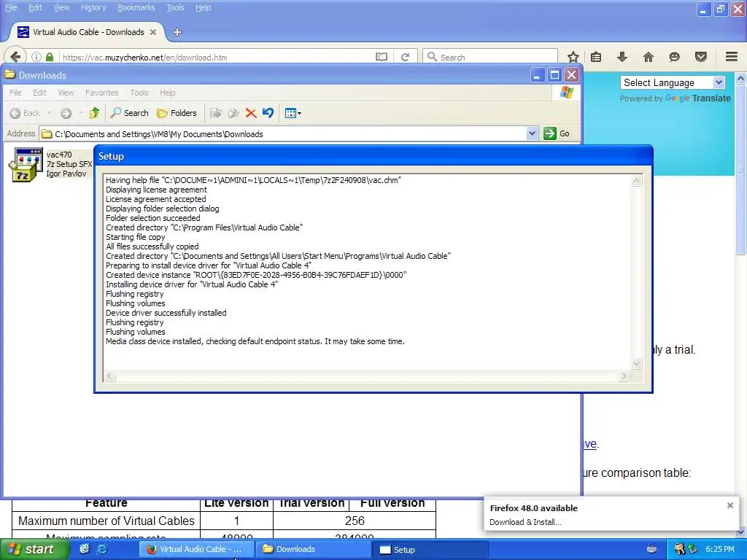Open Explorer Views icon dropdown
Screen dimensions: 747x560
pyautogui.click(x=293, y=113)
